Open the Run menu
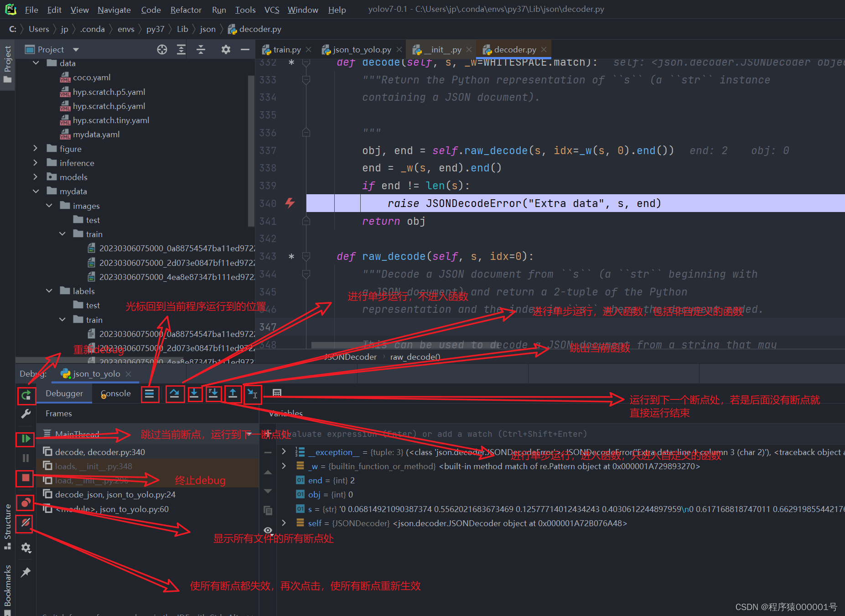 (219, 10)
